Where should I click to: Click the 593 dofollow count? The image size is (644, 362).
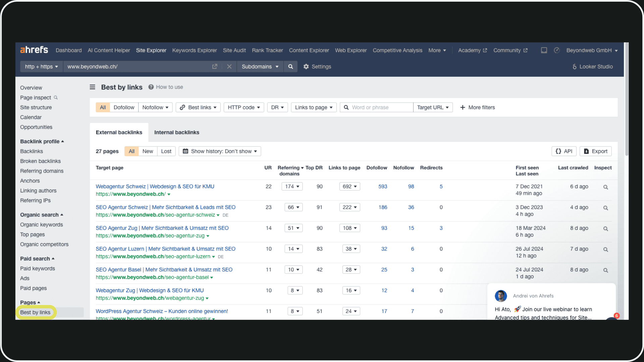click(383, 186)
